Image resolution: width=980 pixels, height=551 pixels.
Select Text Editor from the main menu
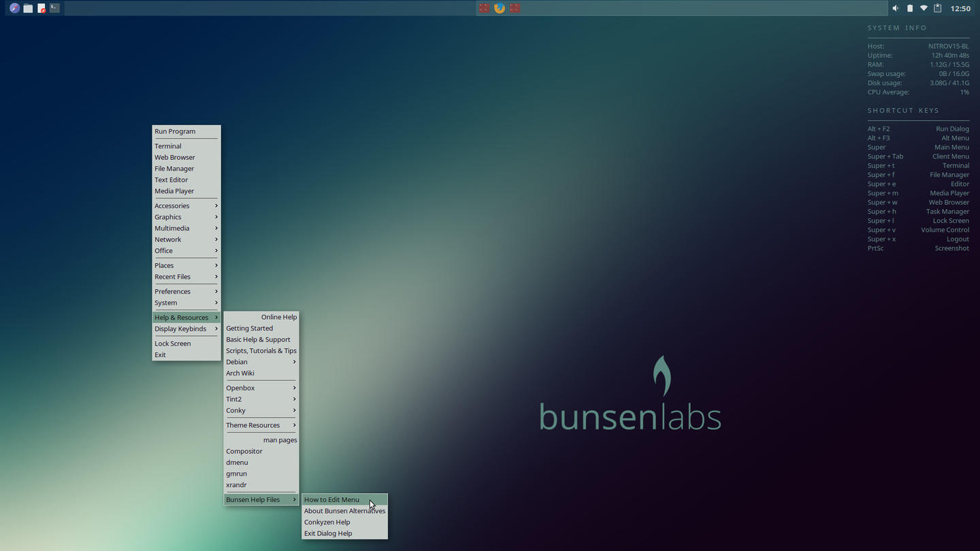click(186, 180)
